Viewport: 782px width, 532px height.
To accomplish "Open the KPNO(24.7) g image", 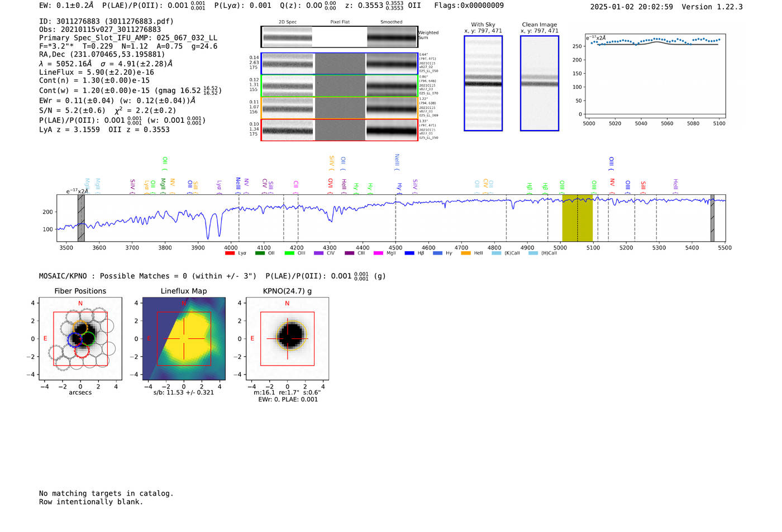I will [x=287, y=339].
